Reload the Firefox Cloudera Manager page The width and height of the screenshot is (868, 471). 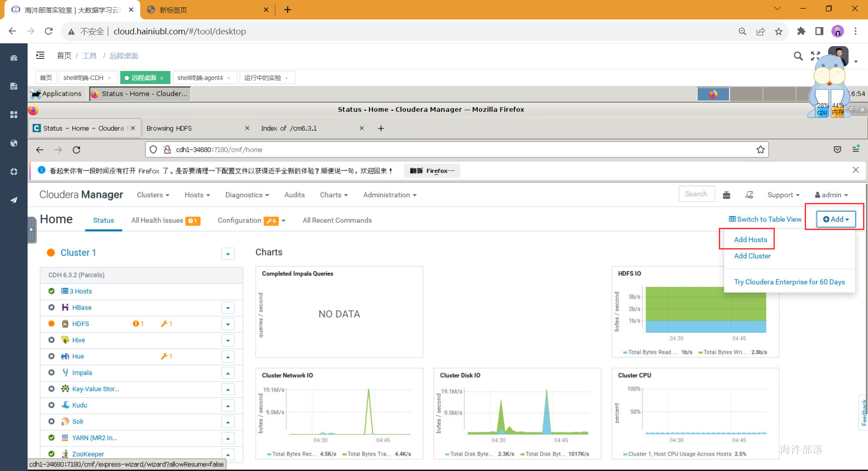(x=76, y=150)
